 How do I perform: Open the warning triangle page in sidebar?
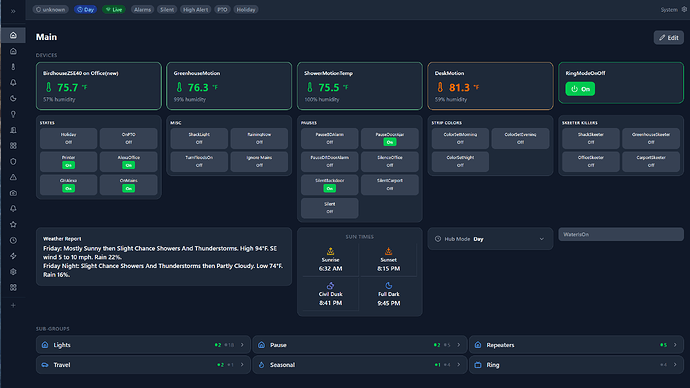13,177
